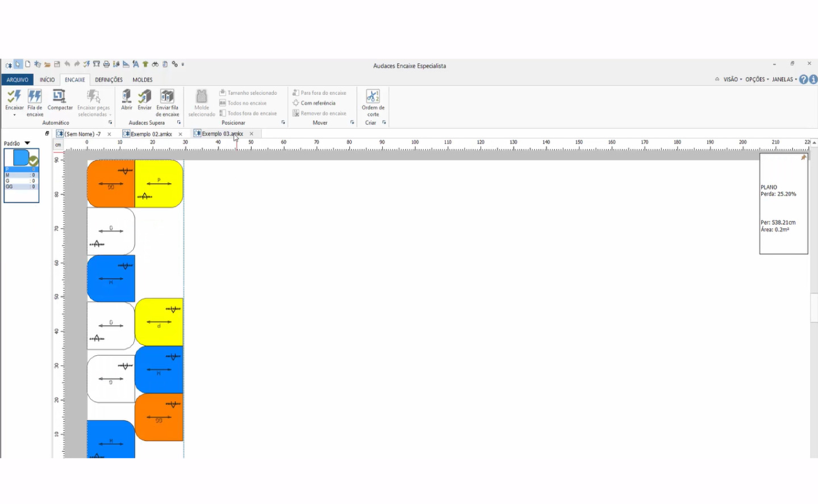Viewport: 818px width, 504px height.
Task: Click the printer icon in quick toolbar
Action: [106, 64]
